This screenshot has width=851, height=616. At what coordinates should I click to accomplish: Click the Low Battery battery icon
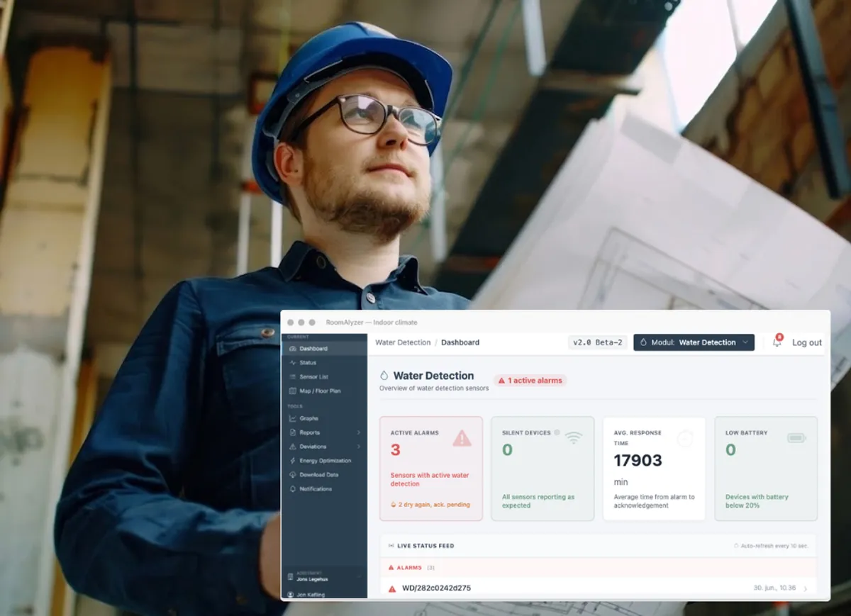pyautogui.click(x=796, y=438)
